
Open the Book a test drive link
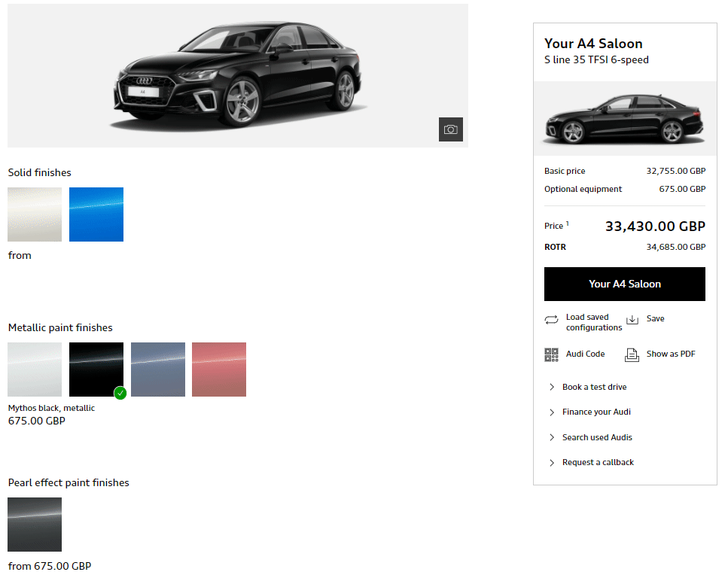tap(594, 387)
